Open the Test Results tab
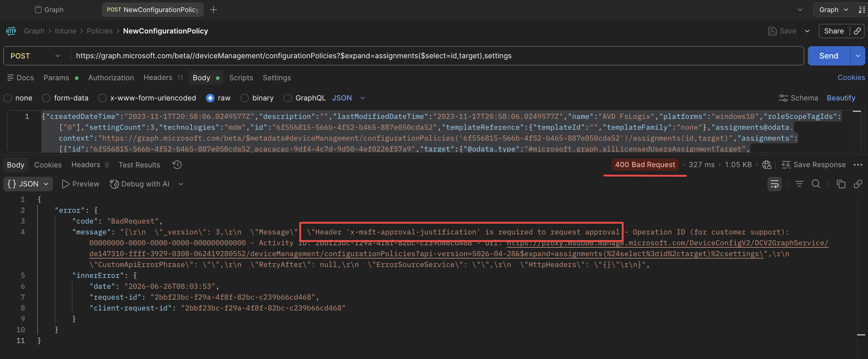The image size is (868, 359). coord(139,165)
